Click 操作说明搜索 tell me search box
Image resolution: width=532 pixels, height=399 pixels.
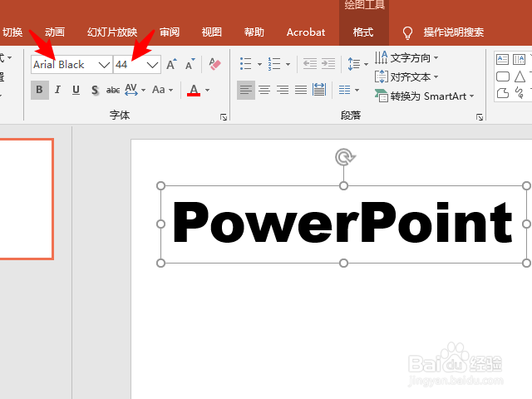[454, 32]
